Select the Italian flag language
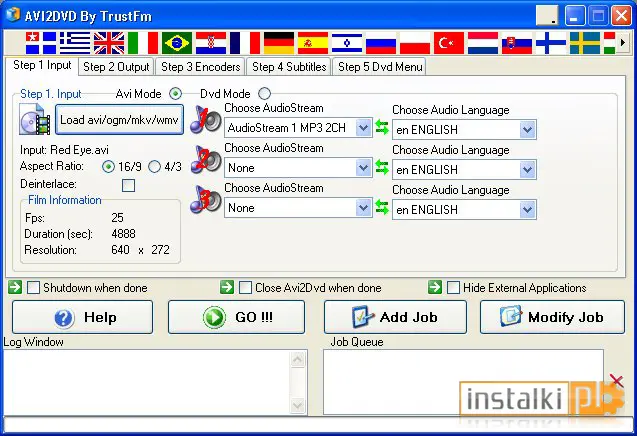Screen dimensions: 637x436 [x=143, y=43]
